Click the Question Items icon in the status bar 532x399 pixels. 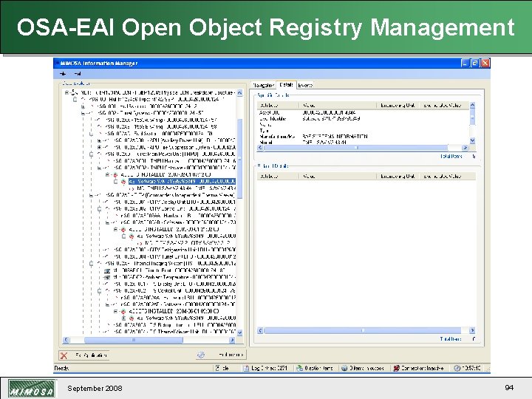(x=299, y=368)
